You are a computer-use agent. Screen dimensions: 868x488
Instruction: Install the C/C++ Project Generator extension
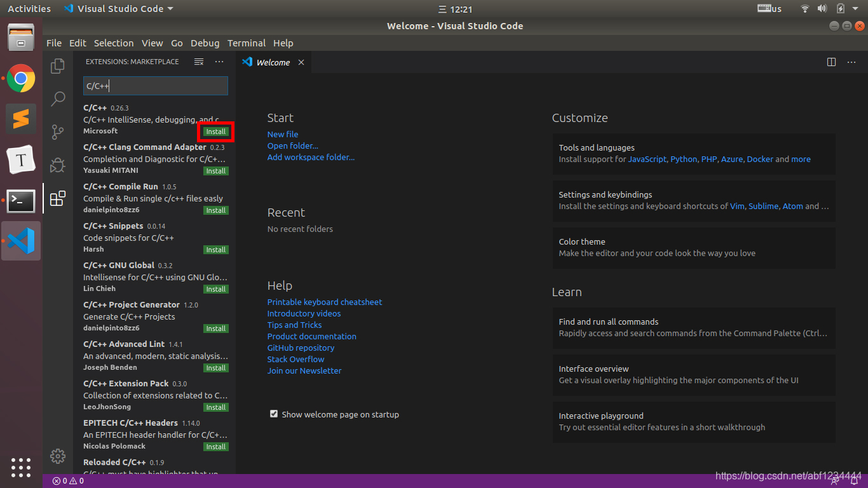[x=216, y=329]
